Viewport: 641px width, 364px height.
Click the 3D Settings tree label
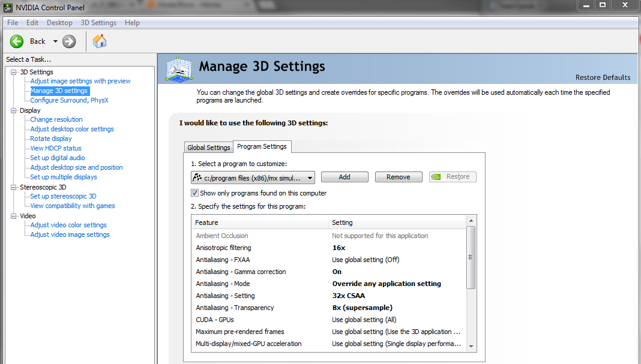[x=37, y=72]
